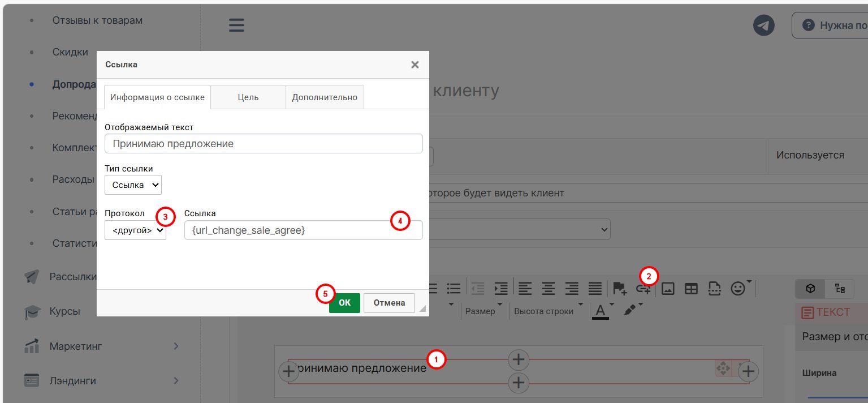Open the emoji smiley picker

738,289
